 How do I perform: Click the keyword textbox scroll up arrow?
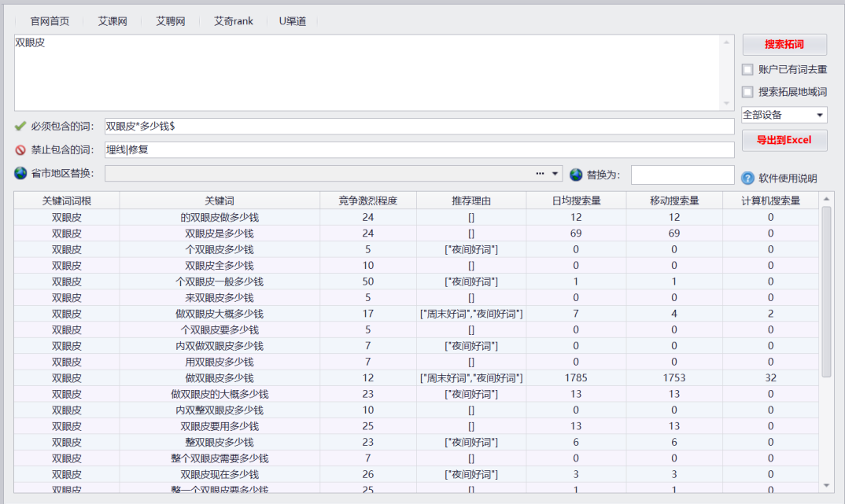pos(727,42)
